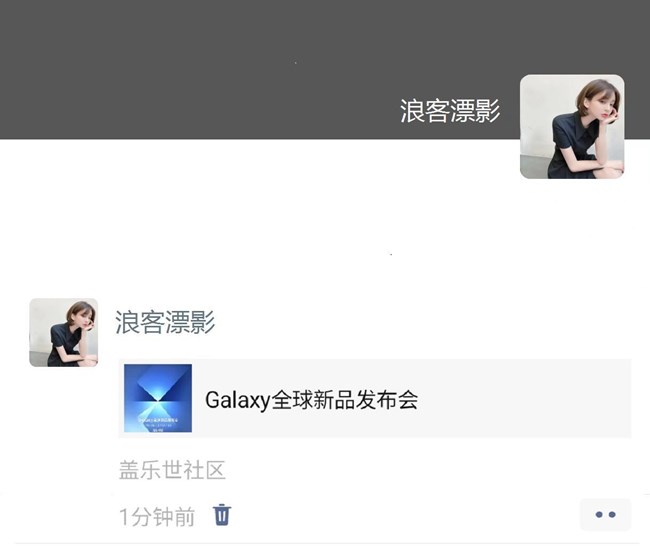
Task: Open the post author's small avatar
Action: pos(64,332)
